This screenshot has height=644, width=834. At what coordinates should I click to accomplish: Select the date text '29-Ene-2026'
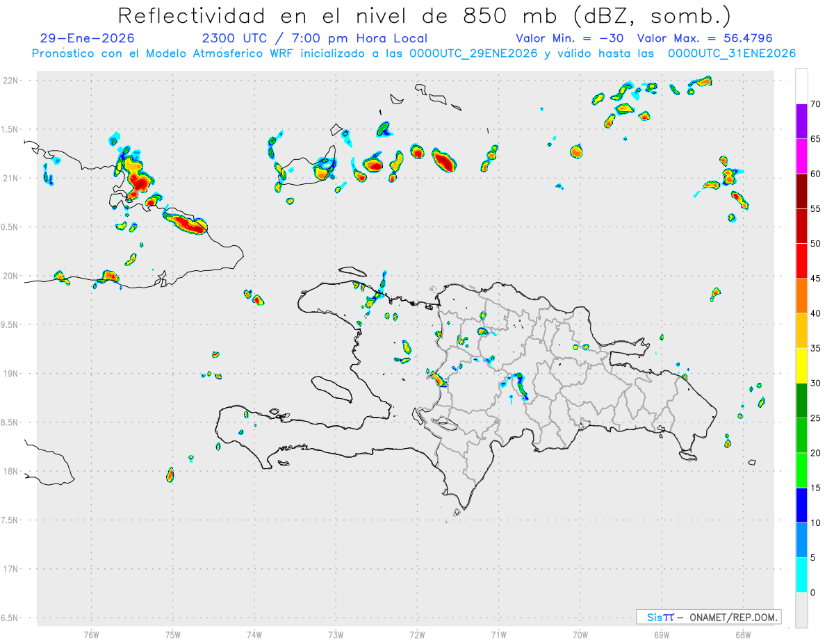(x=88, y=38)
